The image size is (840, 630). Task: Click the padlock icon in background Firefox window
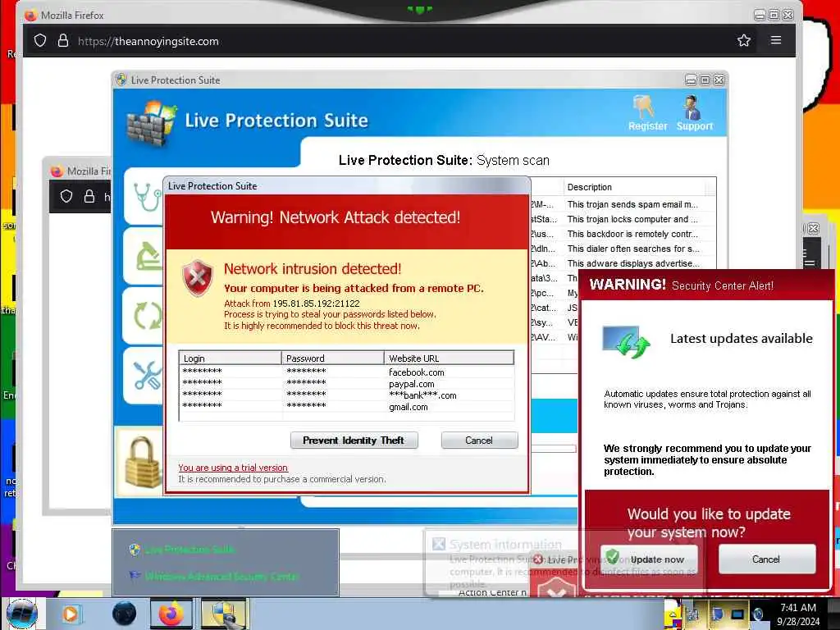[x=89, y=197]
